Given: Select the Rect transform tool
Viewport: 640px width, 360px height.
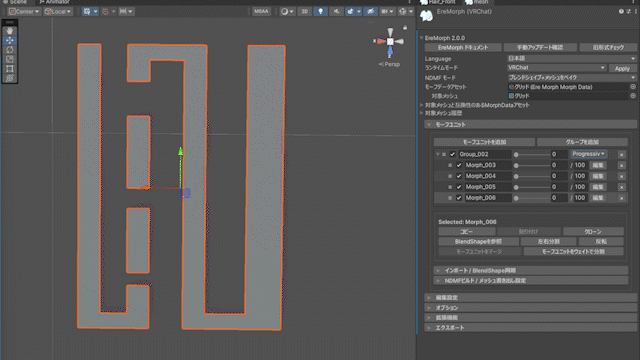Looking at the screenshot, I should click(10, 69).
